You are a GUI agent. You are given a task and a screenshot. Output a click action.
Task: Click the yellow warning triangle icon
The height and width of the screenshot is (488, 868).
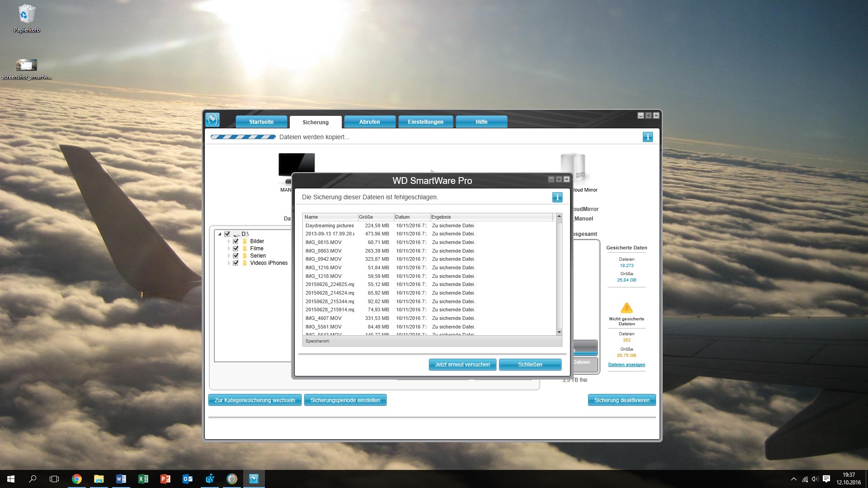coord(627,308)
